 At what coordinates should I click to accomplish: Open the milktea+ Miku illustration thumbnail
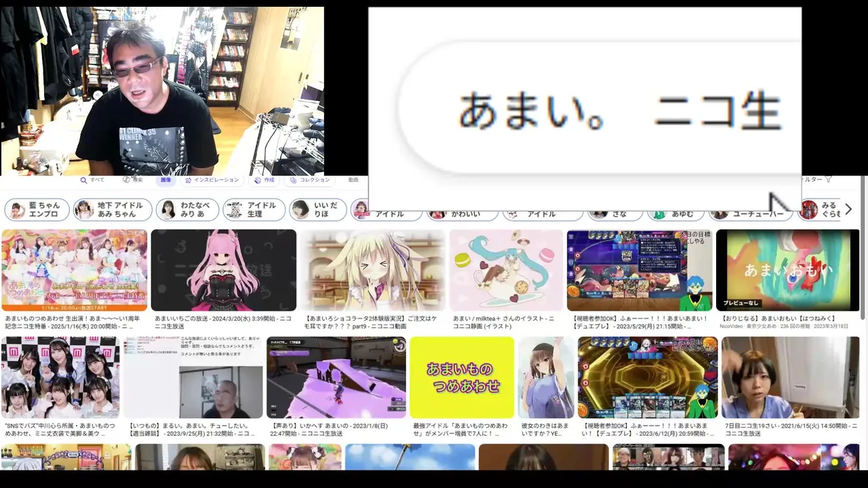coord(507,270)
